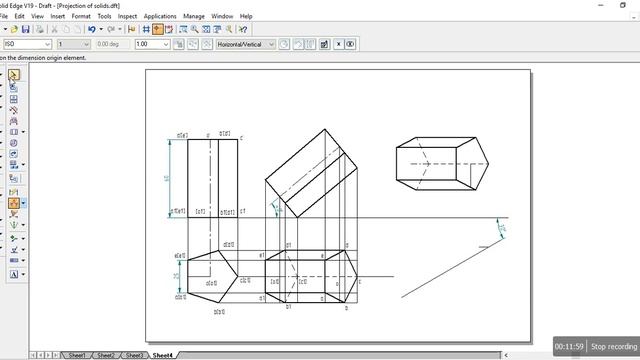Open the round-off dropdown showing 1
The image size is (640, 360).
tap(73, 44)
